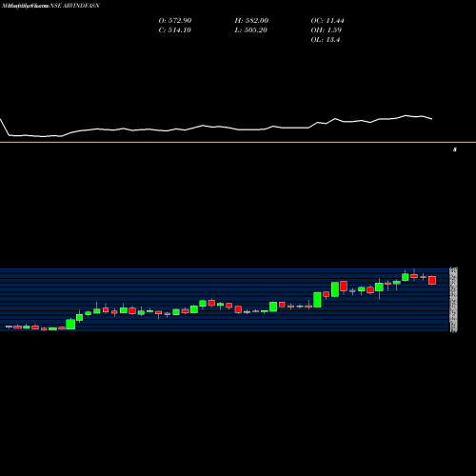The height and width of the screenshot is (476, 476).
Task: Click the 'OL: 13.4' reading
Action: 326,39
